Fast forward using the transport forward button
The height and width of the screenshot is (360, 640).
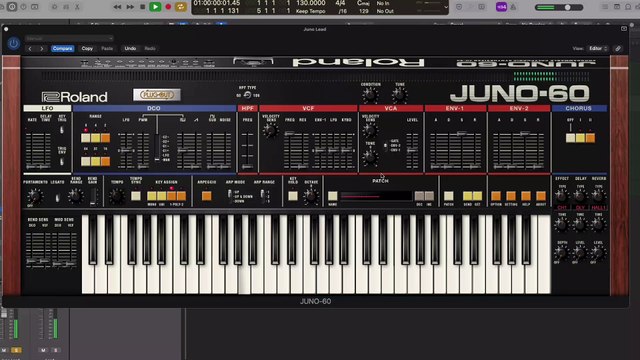pos(130,7)
